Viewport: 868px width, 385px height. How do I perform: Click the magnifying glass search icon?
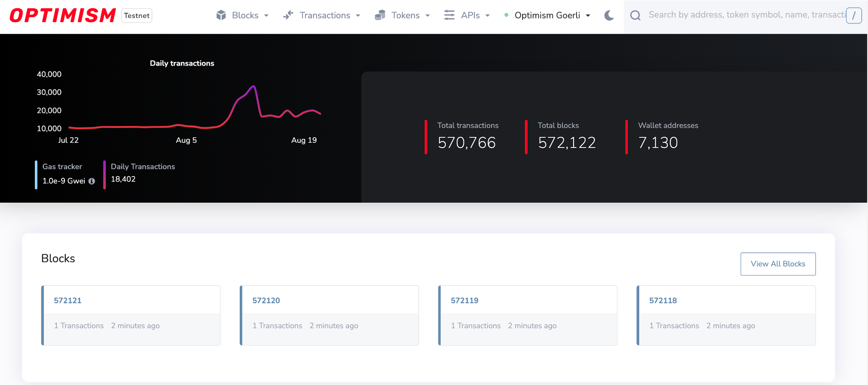click(635, 15)
